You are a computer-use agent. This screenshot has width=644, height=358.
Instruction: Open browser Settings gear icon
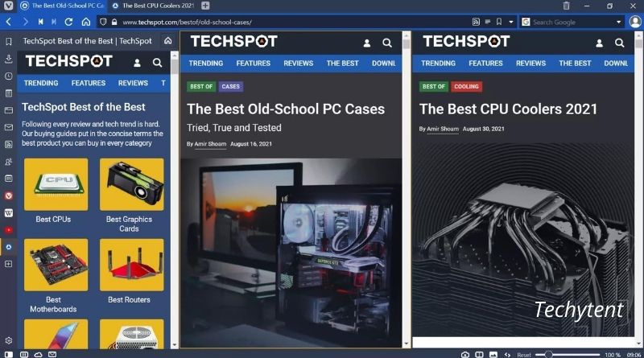[8, 340]
